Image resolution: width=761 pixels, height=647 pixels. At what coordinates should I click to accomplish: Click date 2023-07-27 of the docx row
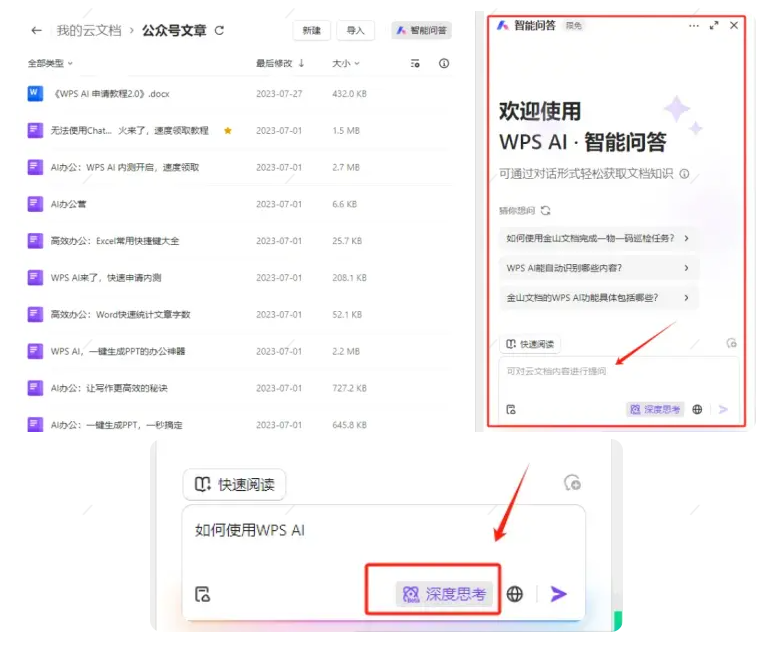279,94
